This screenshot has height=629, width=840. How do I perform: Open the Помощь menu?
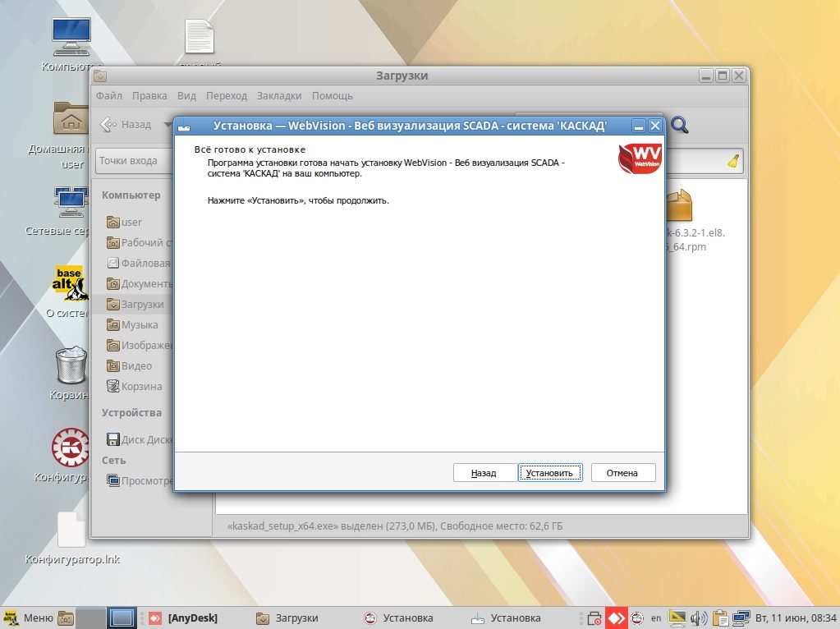pos(332,95)
